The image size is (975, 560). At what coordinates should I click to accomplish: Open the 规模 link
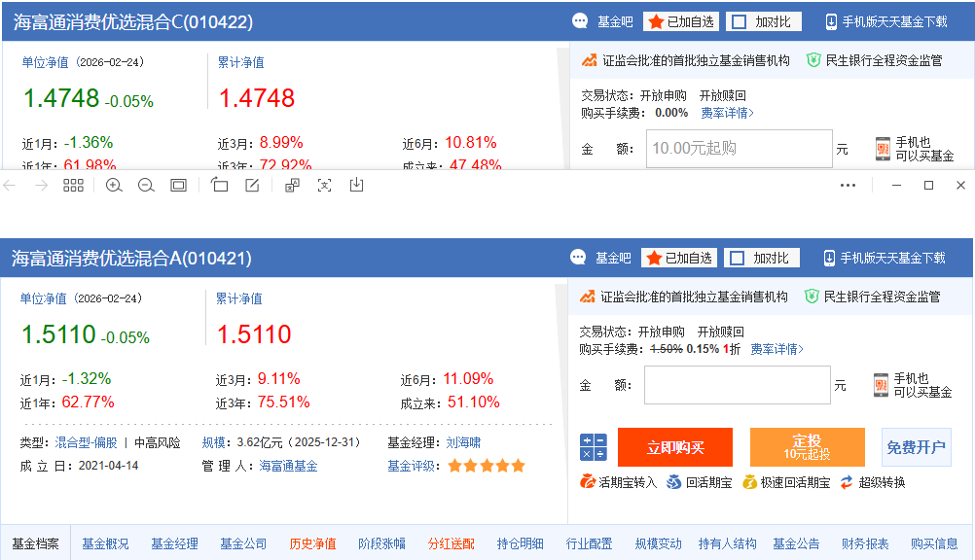[x=213, y=442]
